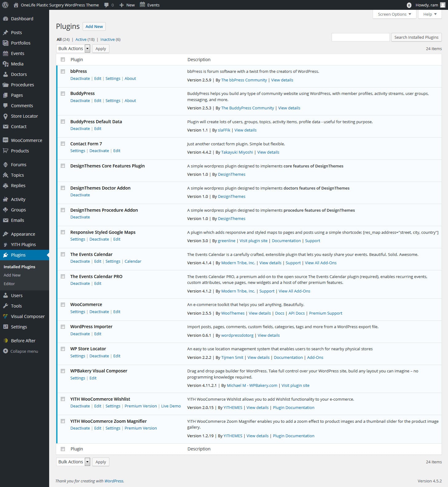Check the WP Store Locator checkbox
The image size is (448, 487).
(x=63, y=349)
